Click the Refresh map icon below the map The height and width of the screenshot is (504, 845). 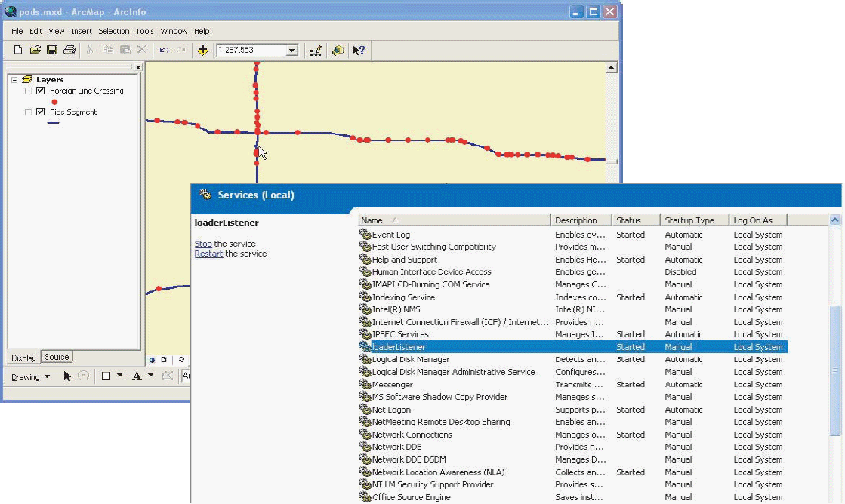pos(181,360)
